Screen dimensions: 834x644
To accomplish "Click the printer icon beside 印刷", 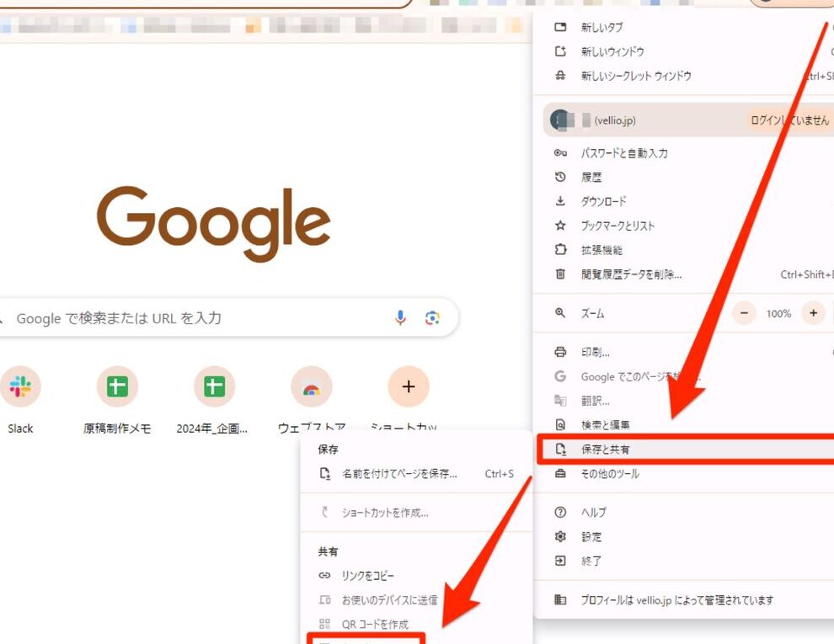I will point(559,351).
